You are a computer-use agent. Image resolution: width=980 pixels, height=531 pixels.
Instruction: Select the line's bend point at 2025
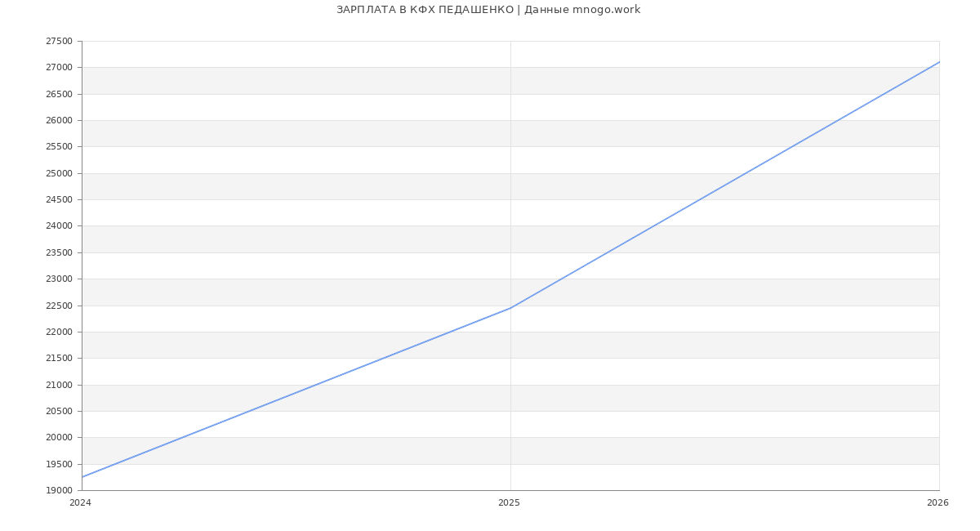[510, 308]
